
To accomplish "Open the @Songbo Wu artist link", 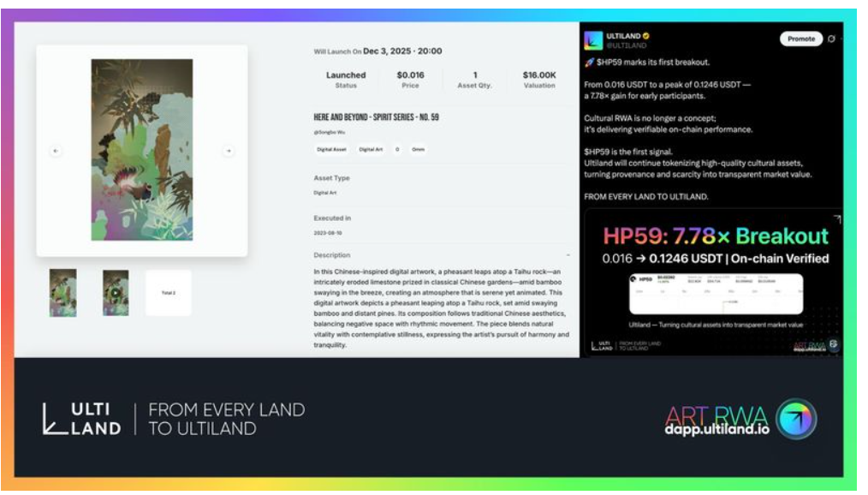I will [329, 133].
